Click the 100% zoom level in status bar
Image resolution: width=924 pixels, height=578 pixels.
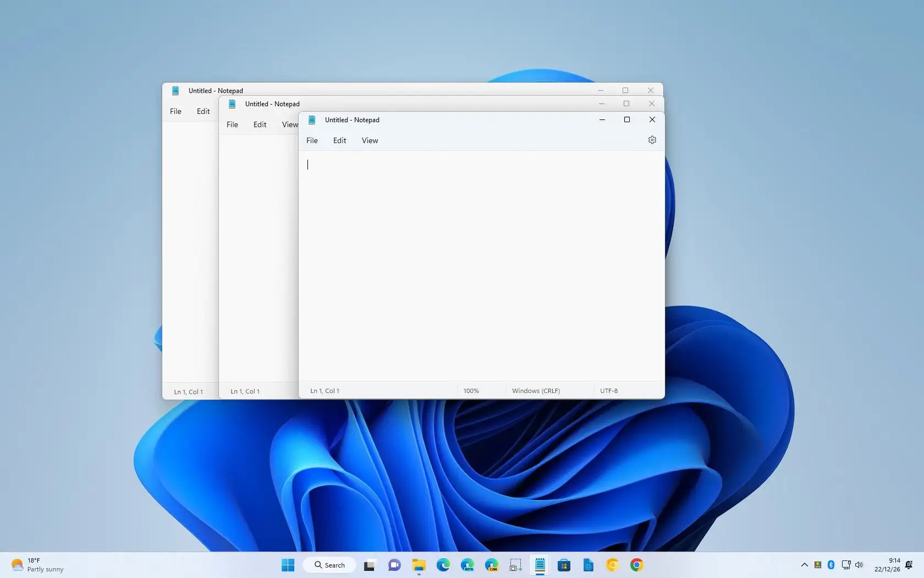pos(471,390)
